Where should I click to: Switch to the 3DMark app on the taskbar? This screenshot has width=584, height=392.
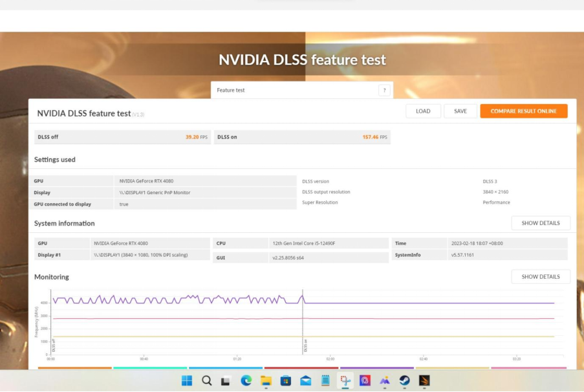pos(424,380)
